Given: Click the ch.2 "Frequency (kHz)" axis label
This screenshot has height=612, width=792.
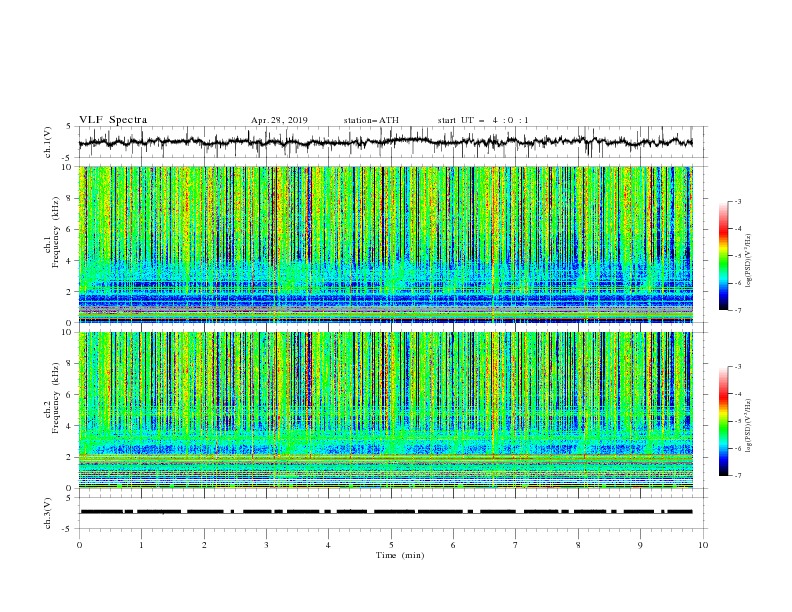Looking at the screenshot, I should [x=55, y=398].
